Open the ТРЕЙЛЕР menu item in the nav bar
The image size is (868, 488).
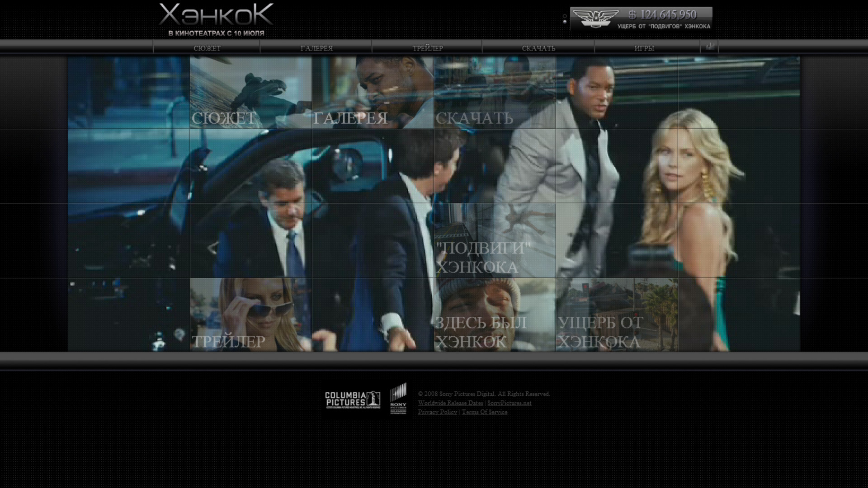coord(428,48)
